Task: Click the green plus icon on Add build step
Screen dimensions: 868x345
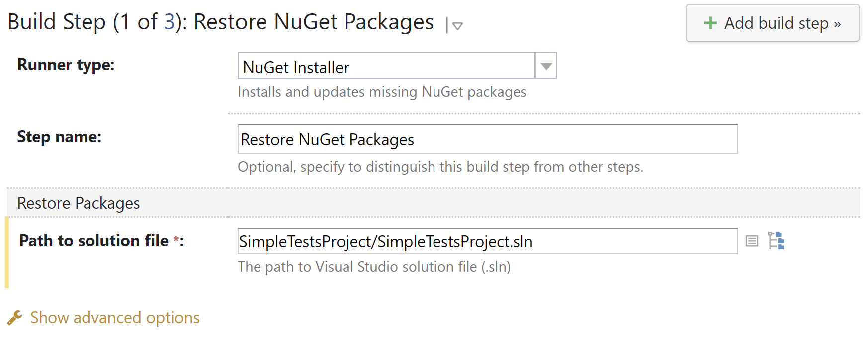Action: [711, 23]
